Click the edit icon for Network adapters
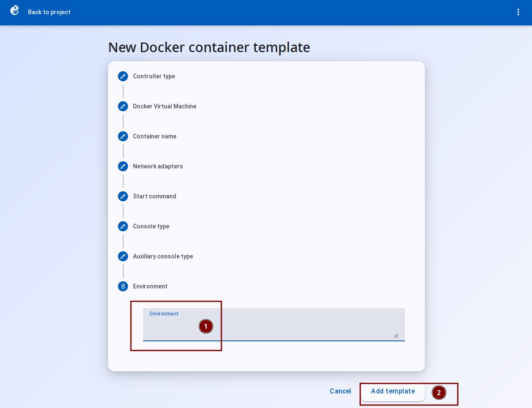Viewport: 532px width, 408px height. pos(123,166)
